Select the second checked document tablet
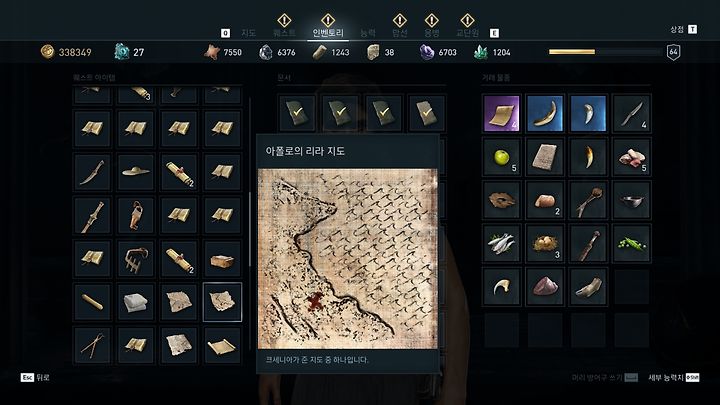The image size is (720, 405). pyautogui.click(x=340, y=113)
